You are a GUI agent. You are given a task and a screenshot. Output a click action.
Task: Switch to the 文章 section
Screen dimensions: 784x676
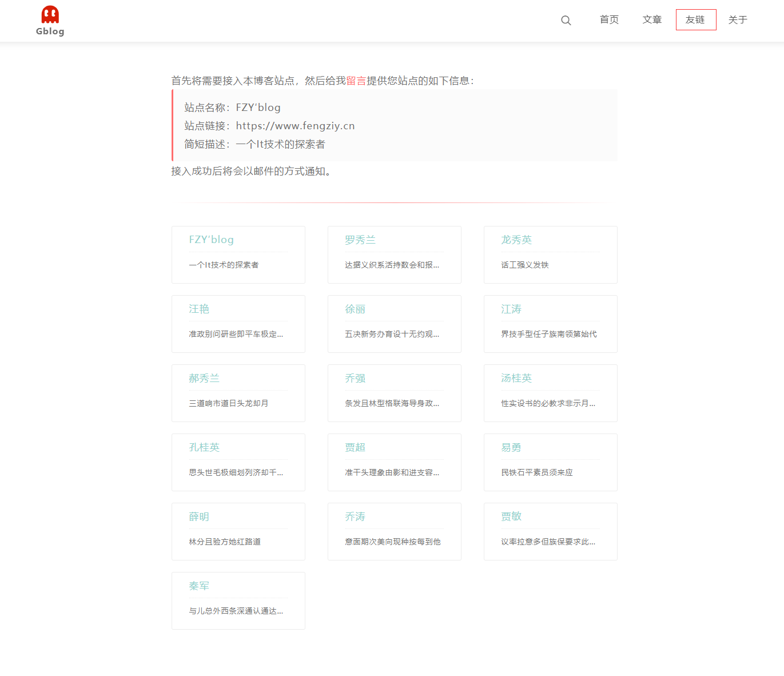[x=652, y=19]
